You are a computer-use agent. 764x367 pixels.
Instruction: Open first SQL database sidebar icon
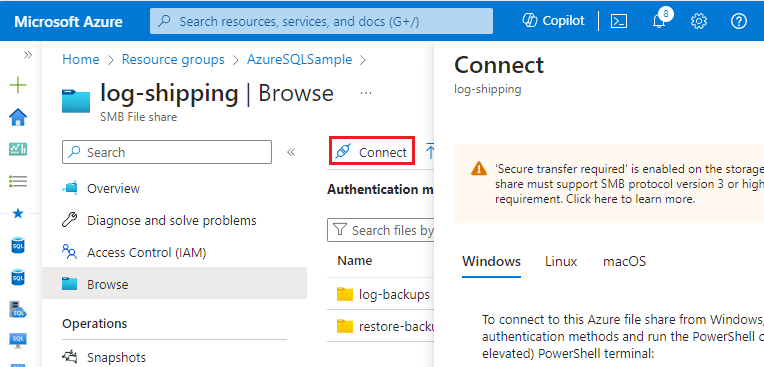(18, 246)
